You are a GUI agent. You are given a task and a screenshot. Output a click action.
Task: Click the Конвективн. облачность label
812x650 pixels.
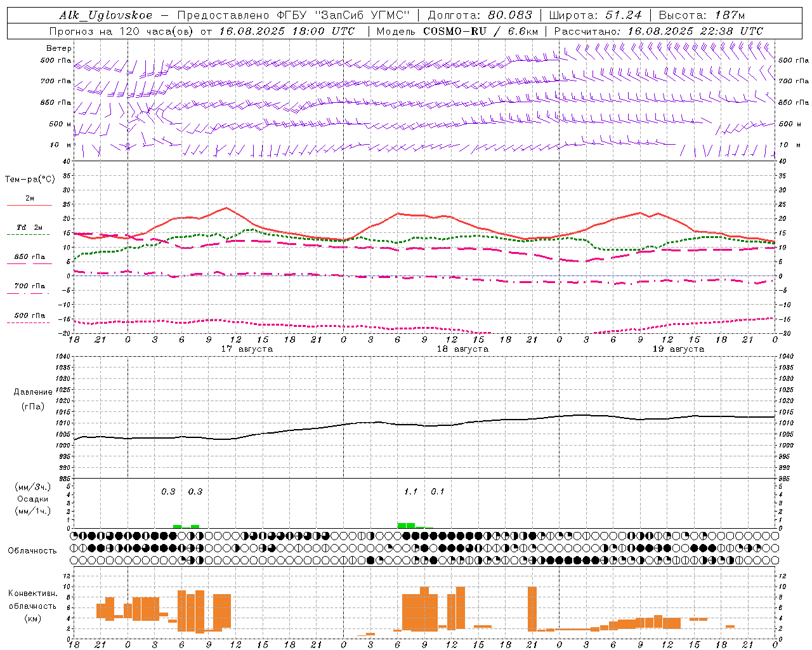click(32, 600)
